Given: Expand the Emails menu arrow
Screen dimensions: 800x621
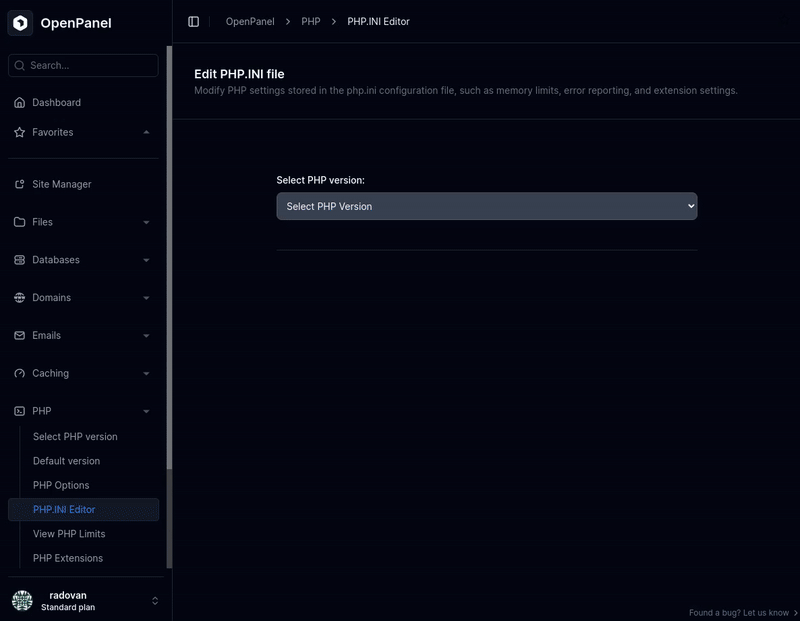Looking at the screenshot, I should (x=146, y=336).
